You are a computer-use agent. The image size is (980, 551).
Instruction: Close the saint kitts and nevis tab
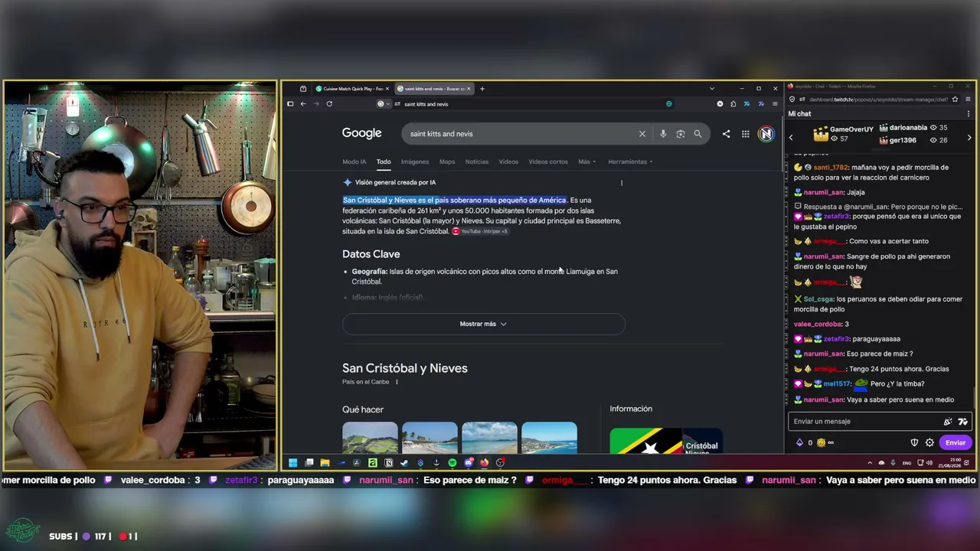click(469, 89)
